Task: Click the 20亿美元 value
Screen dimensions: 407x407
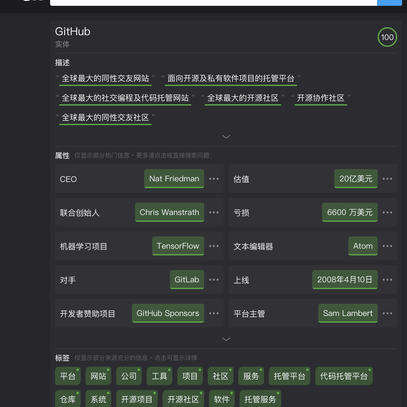Action: (356, 179)
